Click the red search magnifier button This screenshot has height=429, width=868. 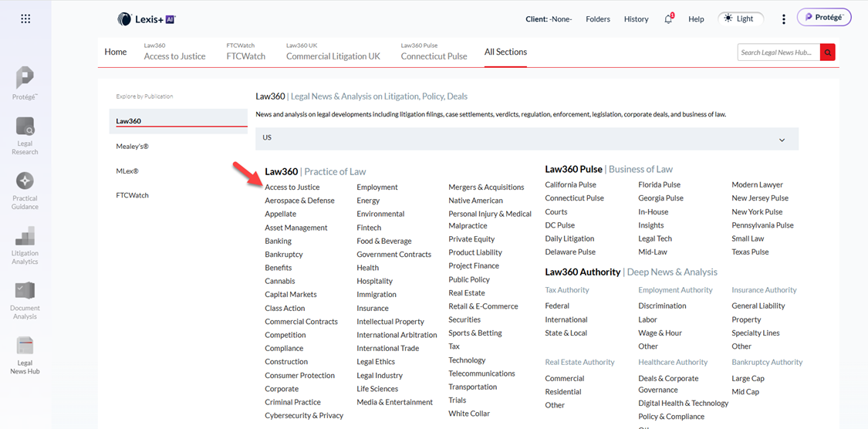click(x=828, y=52)
